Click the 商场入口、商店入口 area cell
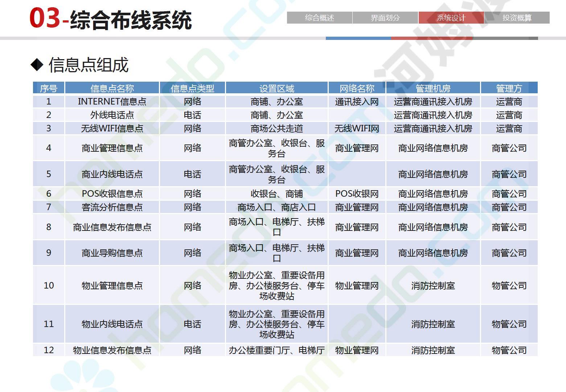This screenshot has width=566, height=392. tap(277, 207)
